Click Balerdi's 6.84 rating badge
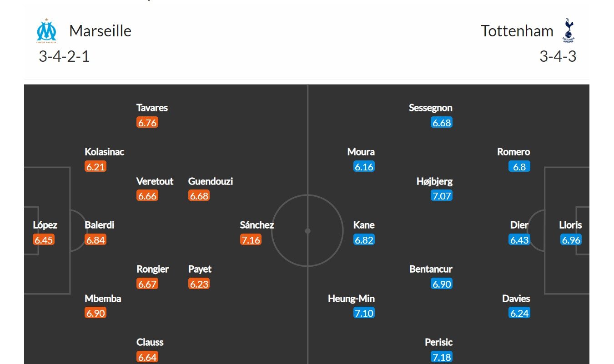Viewport: 614px width, 364px height. 96,240
